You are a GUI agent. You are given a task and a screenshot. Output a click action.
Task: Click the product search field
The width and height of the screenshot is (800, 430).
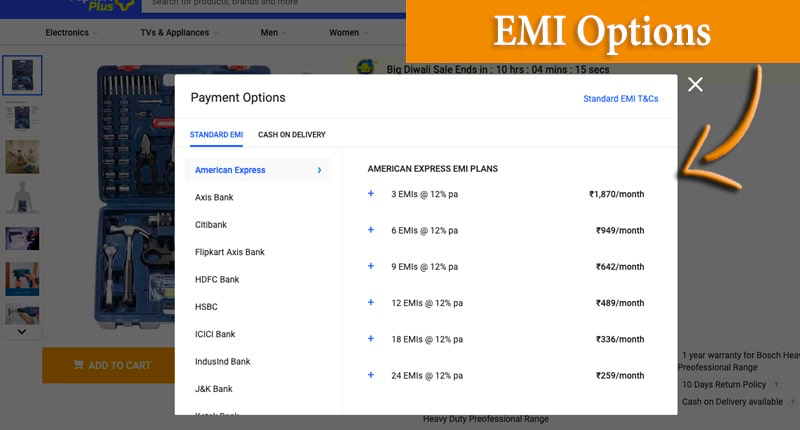click(x=273, y=4)
